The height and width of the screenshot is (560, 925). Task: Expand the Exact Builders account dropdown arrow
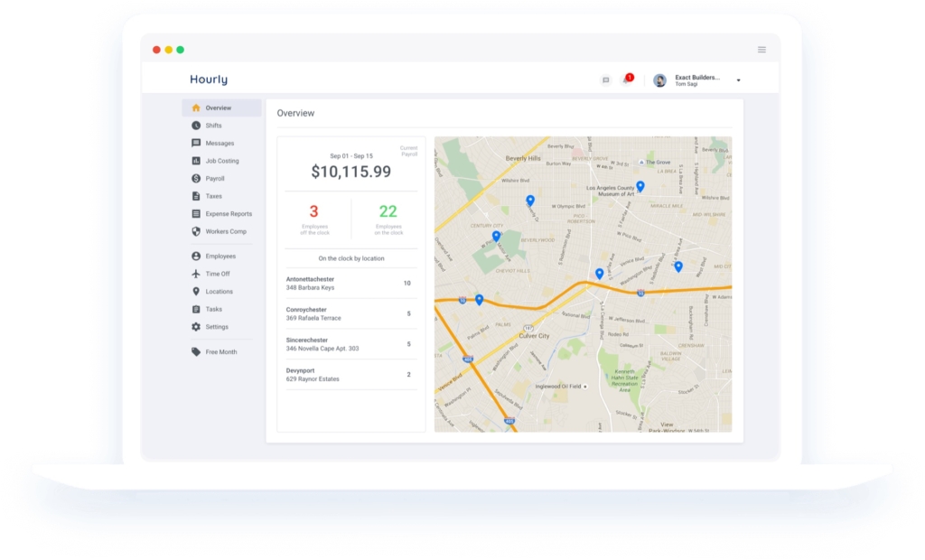coord(738,80)
